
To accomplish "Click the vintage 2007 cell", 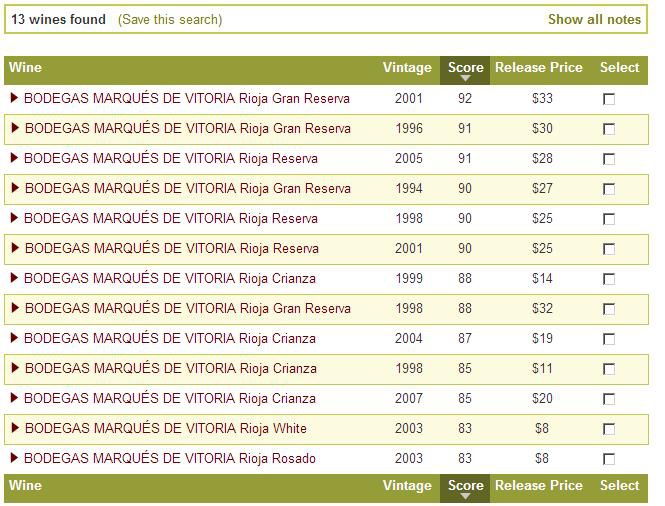I will 408,398.
